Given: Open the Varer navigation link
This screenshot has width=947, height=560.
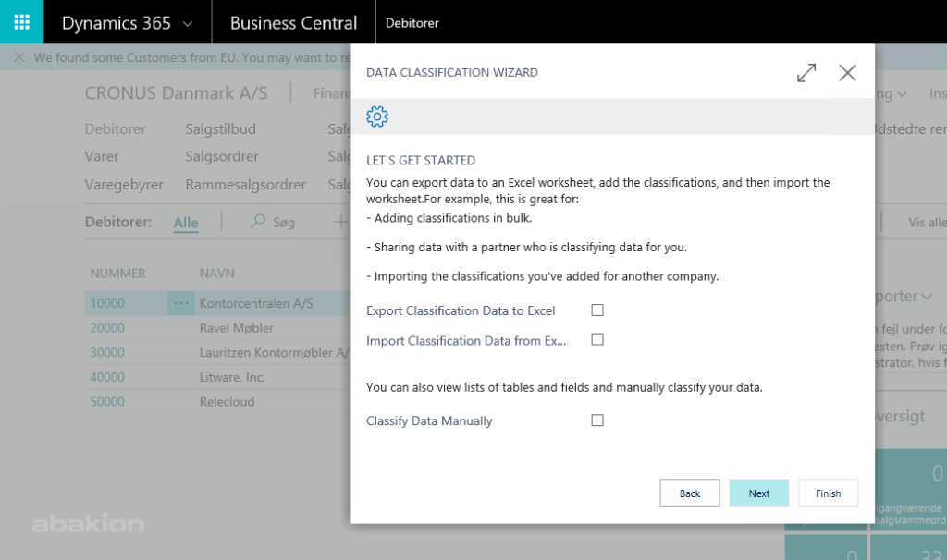Looking at the screenshot, I should point(102,156).
